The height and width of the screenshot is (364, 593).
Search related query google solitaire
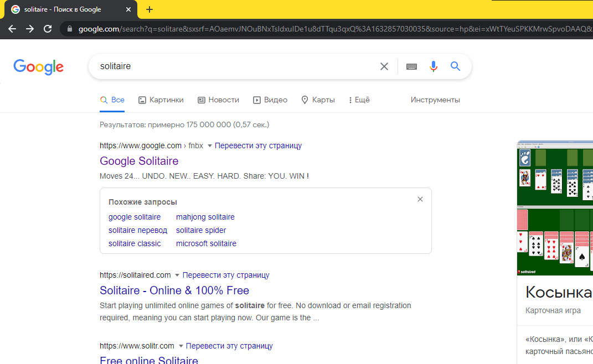click(x=135, y=217)
